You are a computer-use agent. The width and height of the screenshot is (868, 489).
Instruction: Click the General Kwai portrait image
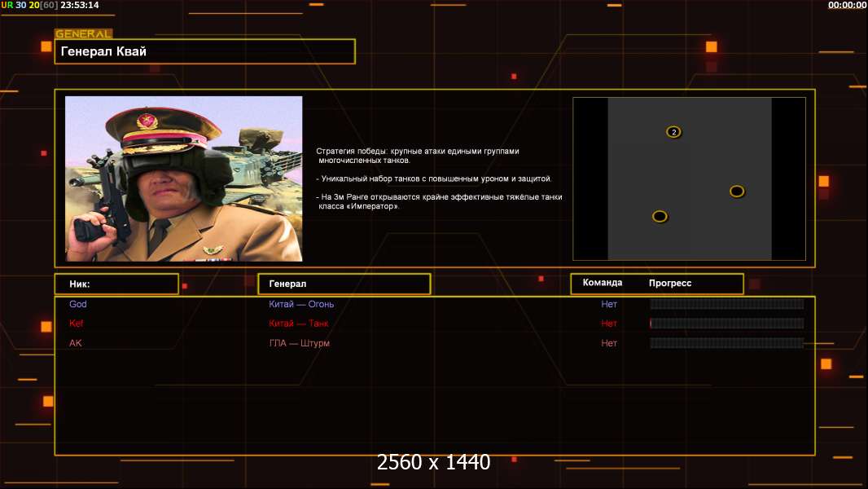(x=183, y=178)
